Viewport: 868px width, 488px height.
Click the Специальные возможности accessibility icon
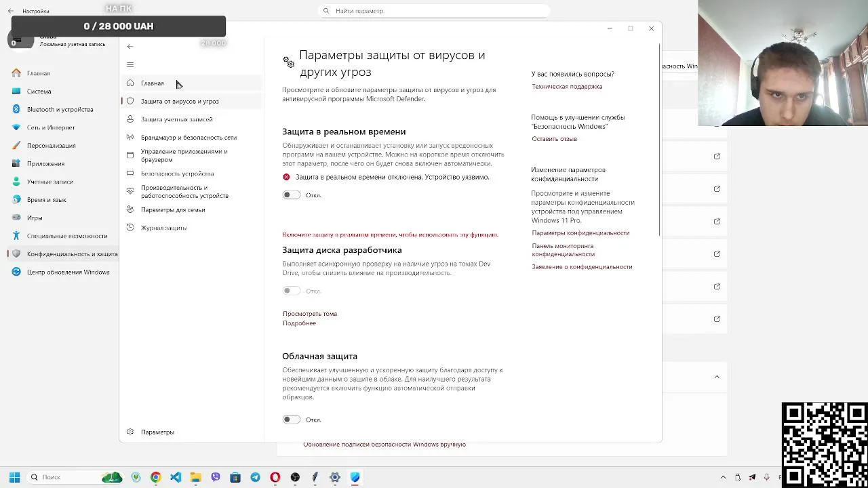16,236
